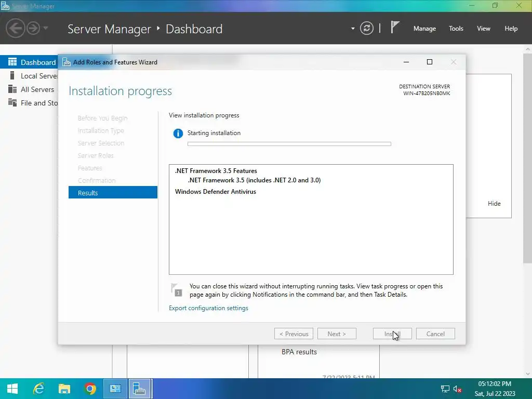
Task: Open File Explorer from the taskbar
Action: pyautogui.click(x=64, y=389)
